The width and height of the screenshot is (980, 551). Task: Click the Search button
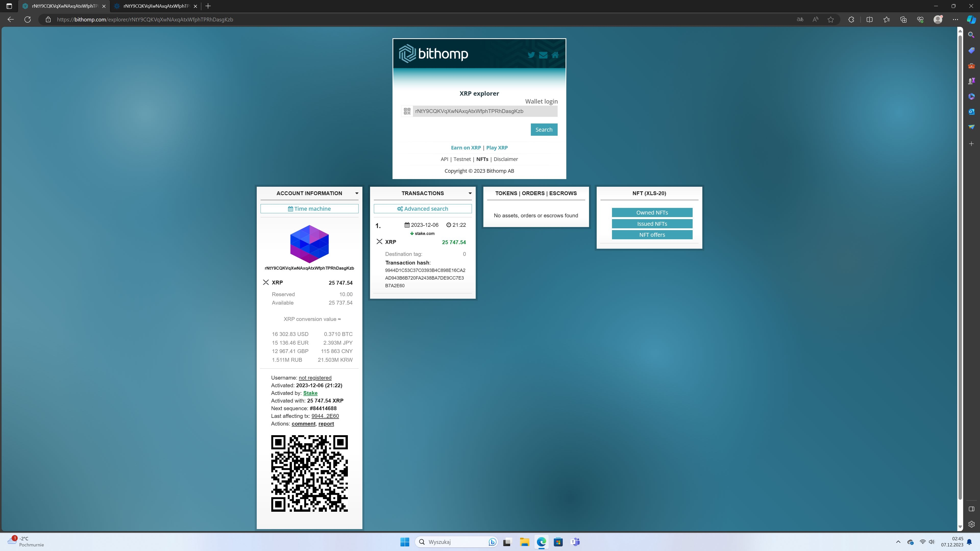point(544,130)
